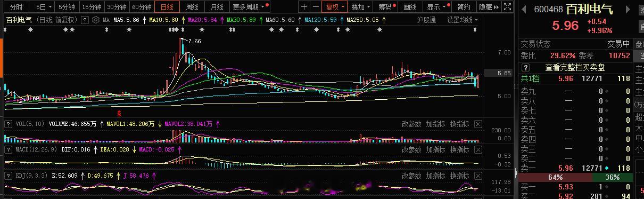This screenshot has height=199, width=644.
Task: Click 加指标 in VOL panel
Action: point(435,124)
